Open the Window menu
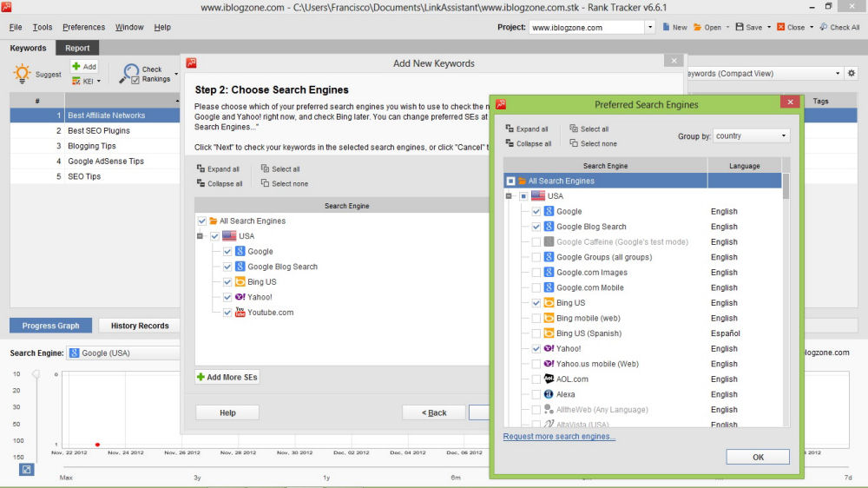The height and width of the screenshot is (488, 868). [129, 27]
